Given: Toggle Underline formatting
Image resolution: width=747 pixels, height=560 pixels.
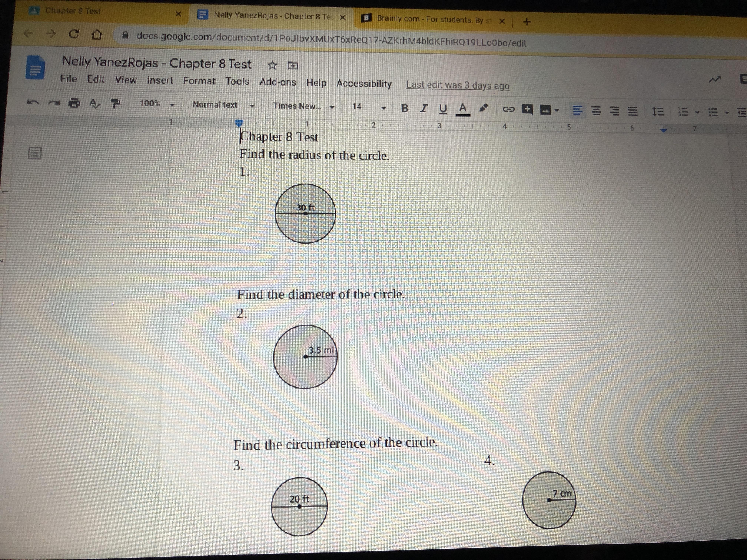Looking at the screenshot, I should point(443,109).
